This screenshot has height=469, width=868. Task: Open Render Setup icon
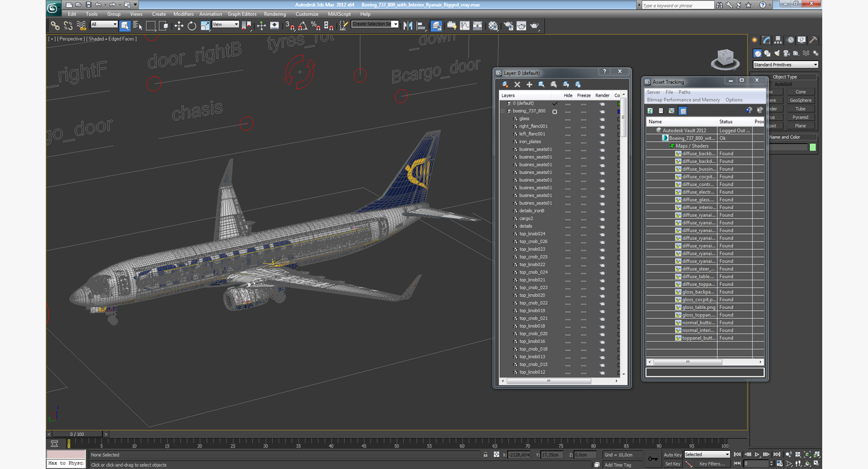[x=508, y=25]
